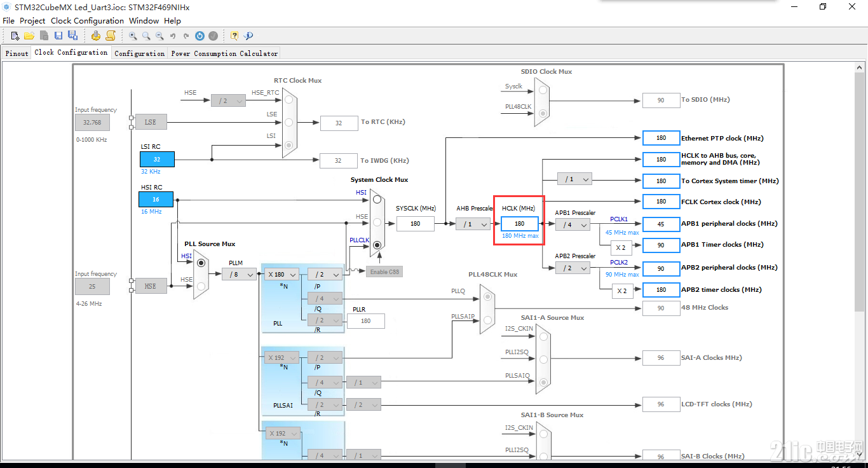The width and height of the screenshot is (868, 468).
Task: Select HSE in the PLL Source Mux
Action: point(201,286)
